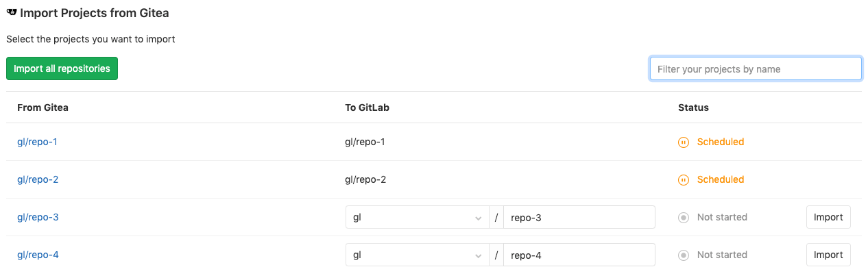Click the Not started icon for repo-3
The image size is (868, 280).
tap(684, 218)
